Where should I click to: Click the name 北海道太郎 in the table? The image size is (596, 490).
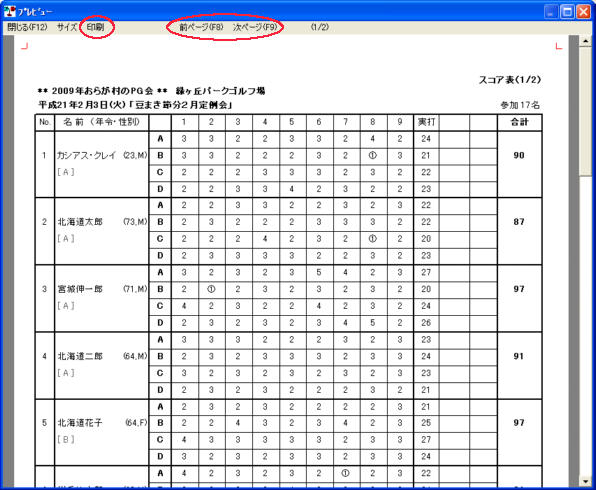(80, 222)
